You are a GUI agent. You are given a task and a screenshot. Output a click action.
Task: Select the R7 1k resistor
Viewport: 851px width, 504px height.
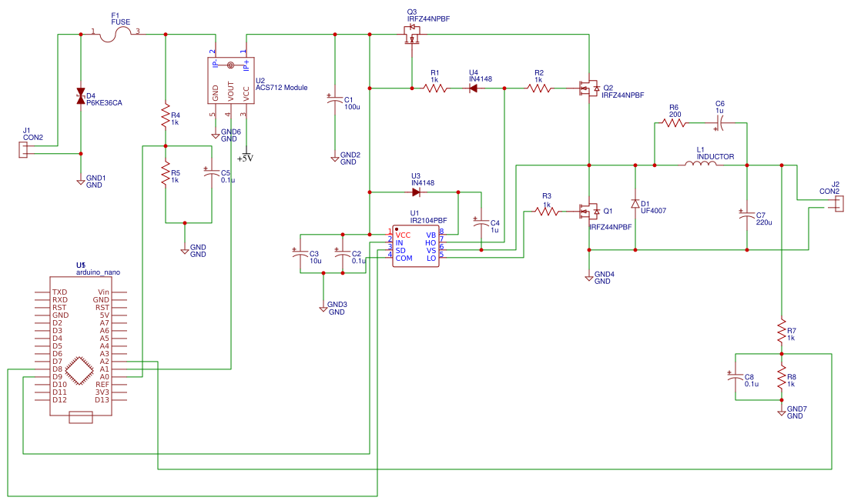pos(782,326)
